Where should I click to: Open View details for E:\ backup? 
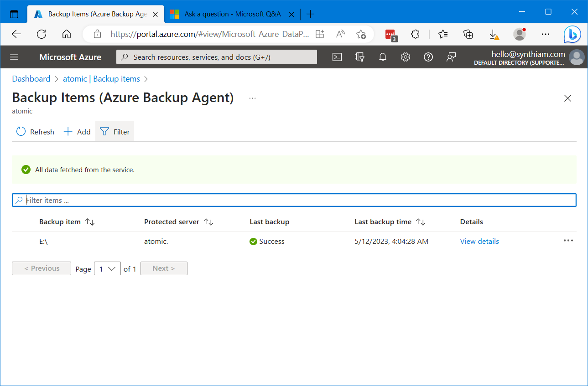(479, 242)
